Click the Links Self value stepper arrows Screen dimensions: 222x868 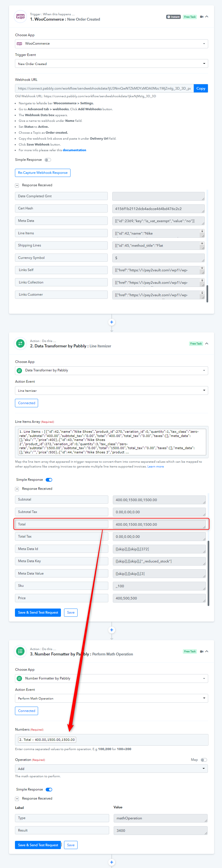click(x=202, y=268)
